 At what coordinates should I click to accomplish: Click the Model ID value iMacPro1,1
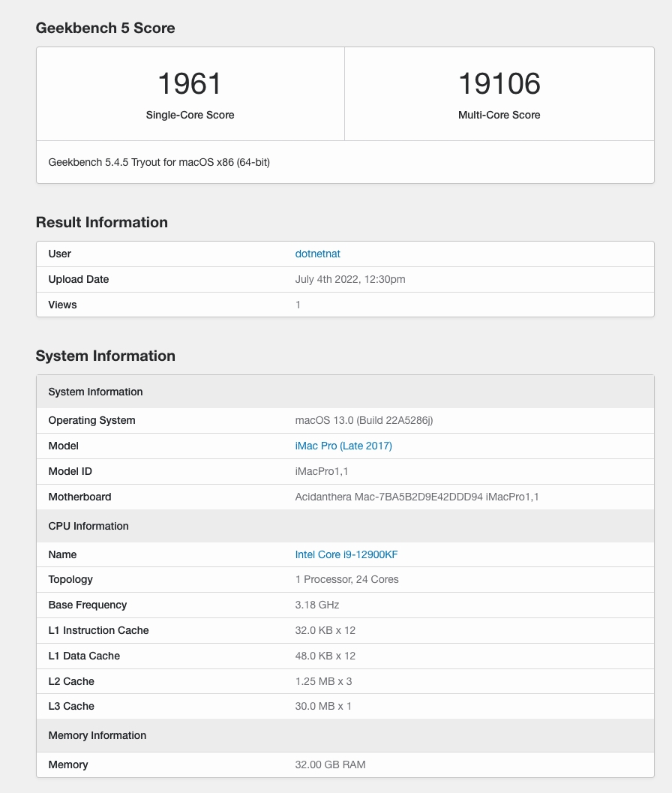(322, 471)
